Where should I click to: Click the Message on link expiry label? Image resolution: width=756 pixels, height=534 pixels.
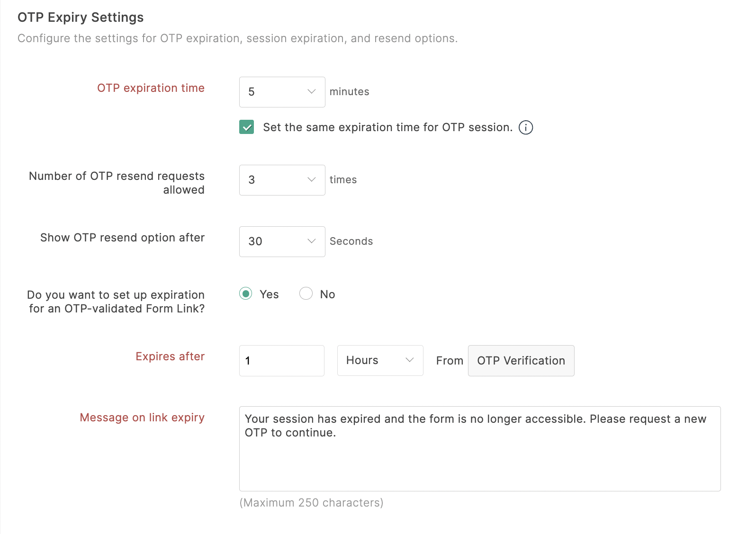coord(142,418)
